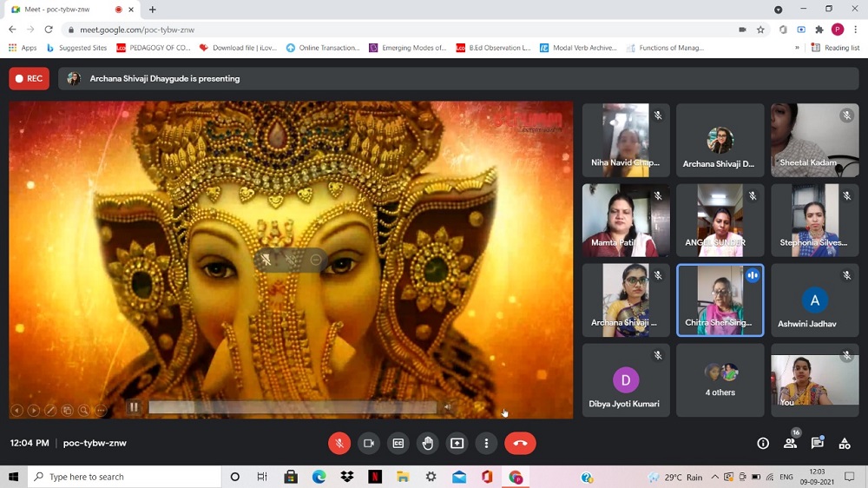
Task: Click the previous slide arrow in presentation
Action: tap(17, 411)
